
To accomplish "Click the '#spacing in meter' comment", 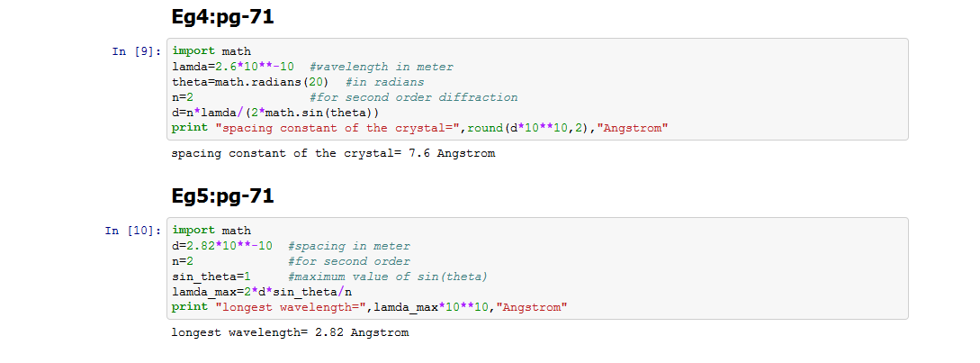I will click(x=349, y=246).
